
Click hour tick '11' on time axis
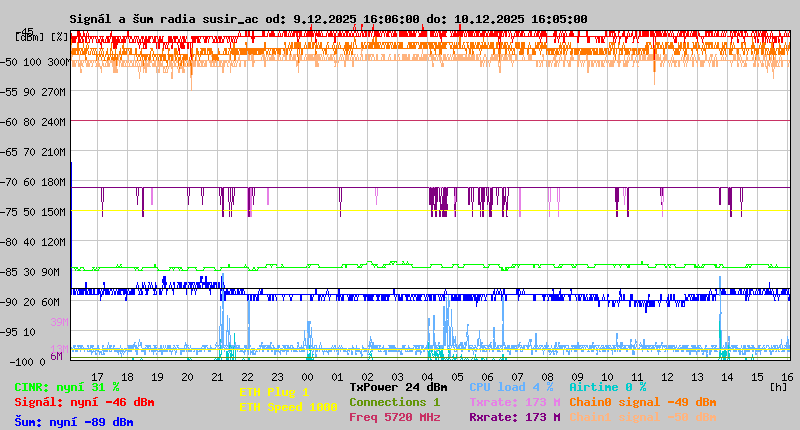(x=637, y=377)
